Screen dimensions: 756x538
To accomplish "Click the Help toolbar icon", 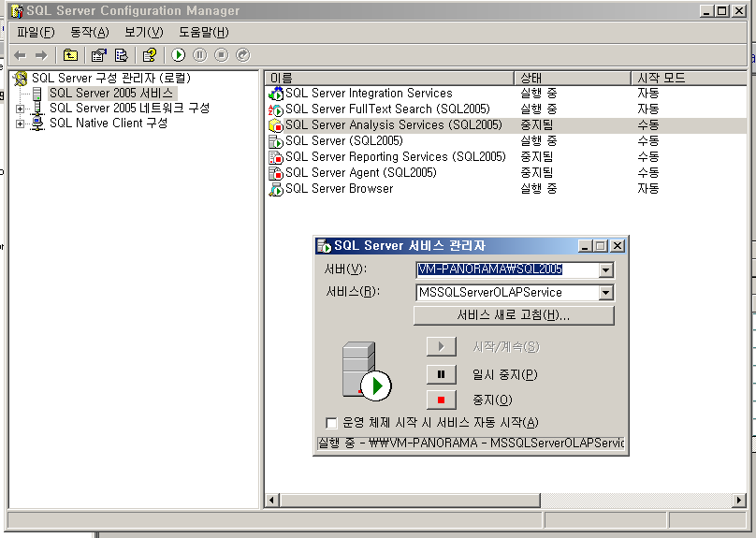I will tap(150, 55).
